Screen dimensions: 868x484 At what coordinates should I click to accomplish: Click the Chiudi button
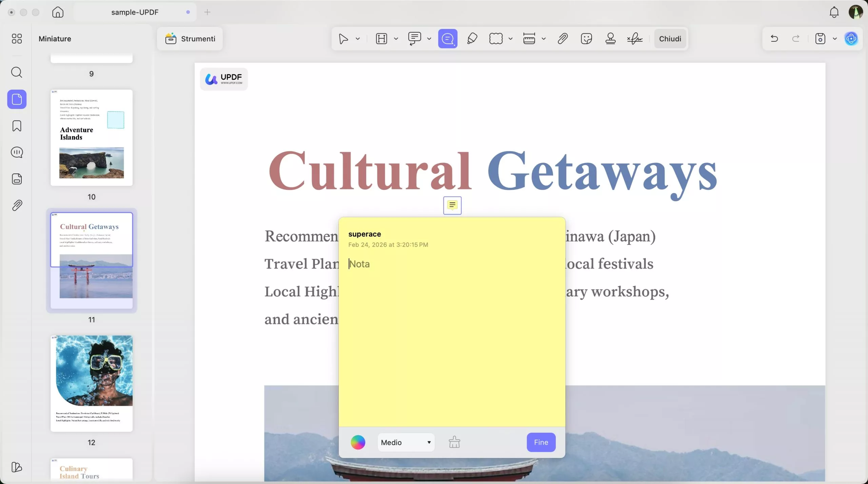[670, 39]
